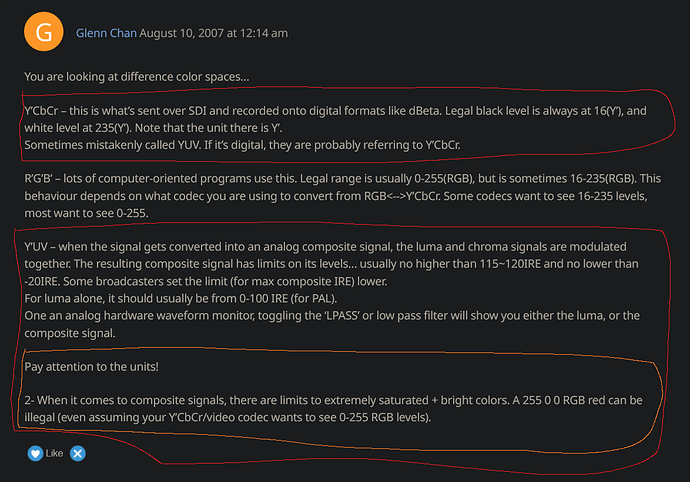Click the orange G avatar icon
690x482 pixels.
42,33
